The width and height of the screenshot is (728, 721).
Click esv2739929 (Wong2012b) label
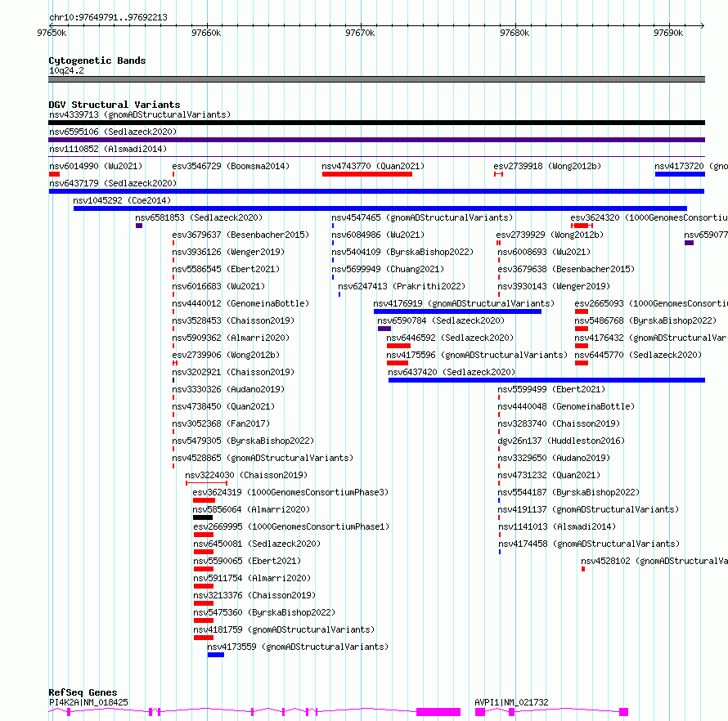[x=550, y=235]
